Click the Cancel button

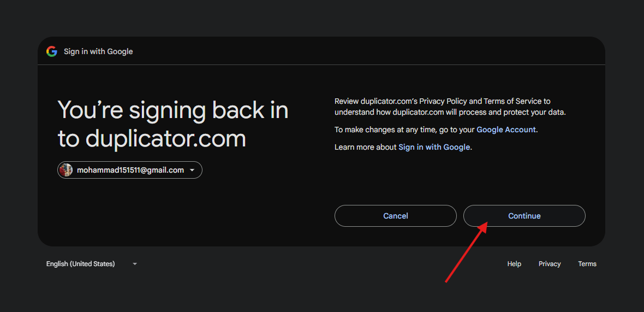(396, 216)
